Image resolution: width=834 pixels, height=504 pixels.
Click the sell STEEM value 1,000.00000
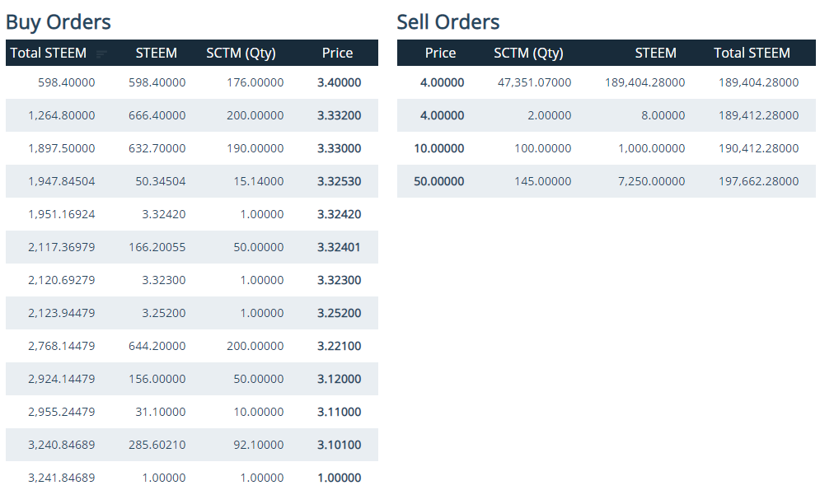click(x=652, y=148)
